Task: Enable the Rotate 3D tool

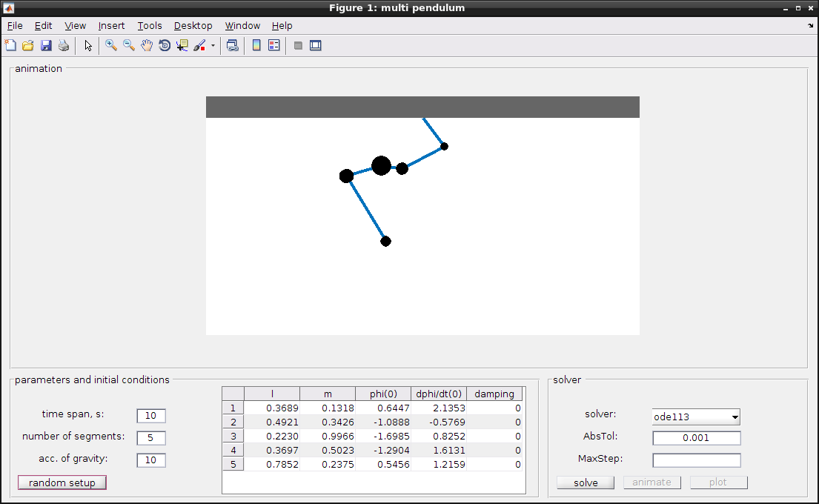Action: click(164, 45)
